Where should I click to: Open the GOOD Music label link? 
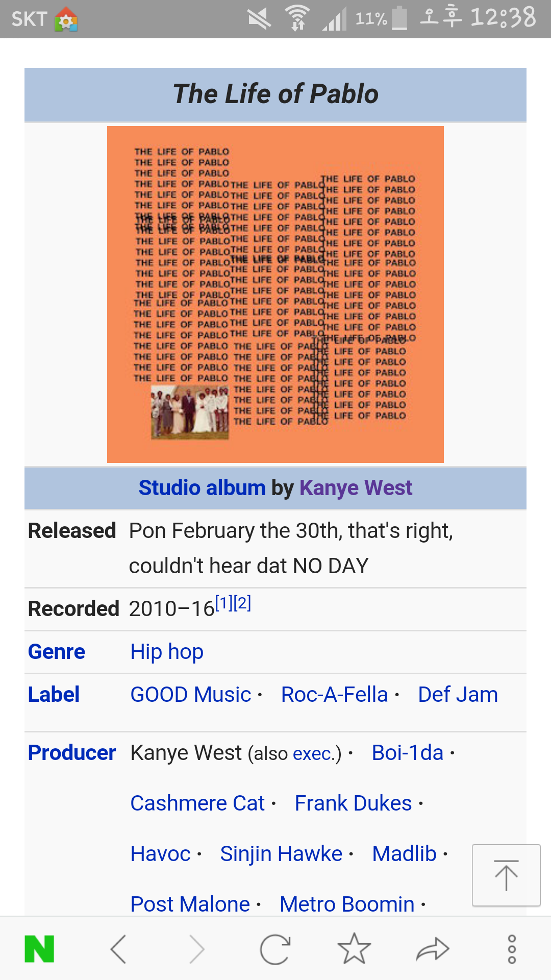pyautogui.click(x=191, y=695)
